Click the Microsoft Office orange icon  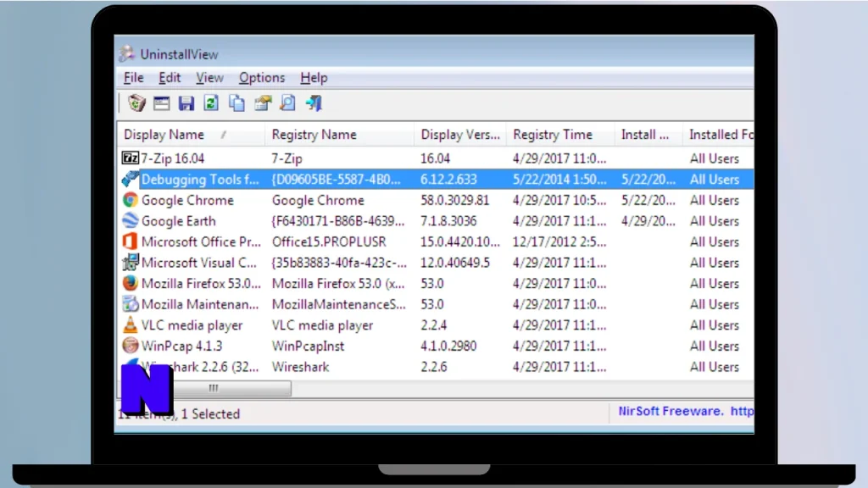tap(130, 241)
